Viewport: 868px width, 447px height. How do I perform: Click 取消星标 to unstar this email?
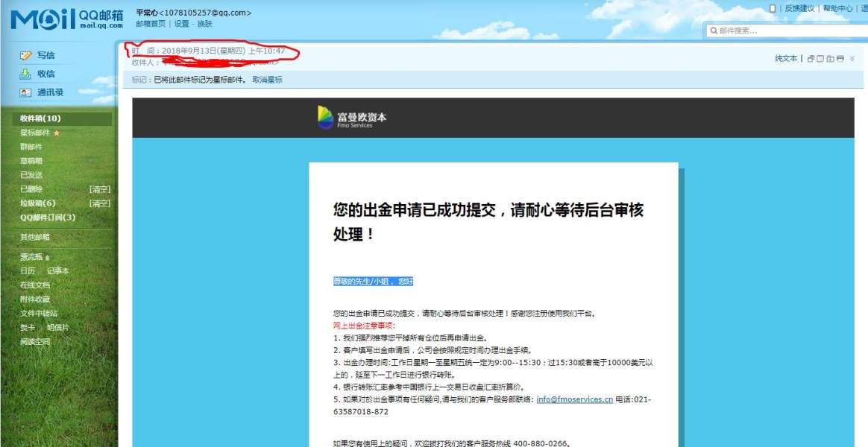[x=267, y=80]
